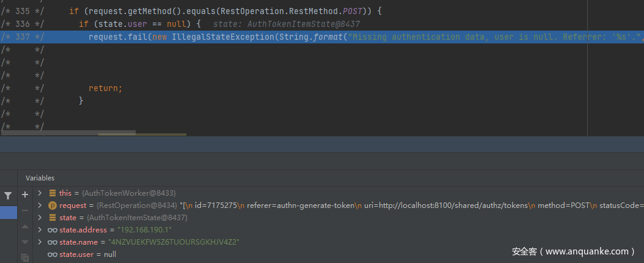Switch to the Variables tab

(40, 178)
